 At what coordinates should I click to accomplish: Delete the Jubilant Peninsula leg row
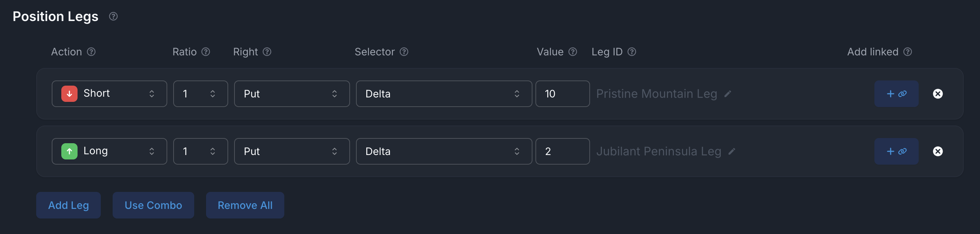(x=938, y=151)
